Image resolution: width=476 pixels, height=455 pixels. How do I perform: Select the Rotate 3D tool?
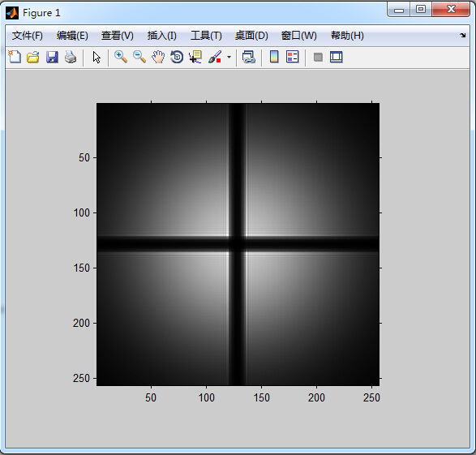pos(177,57)
